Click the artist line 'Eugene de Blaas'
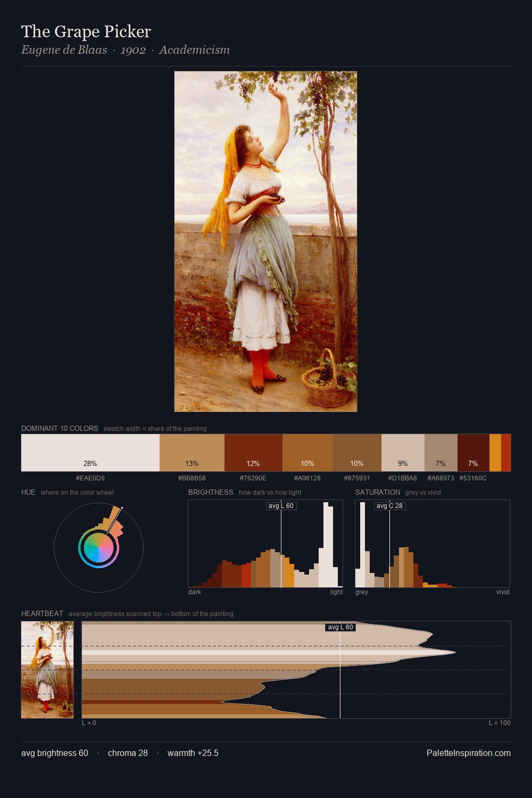The image size is (532, 798). click(64, 50)
